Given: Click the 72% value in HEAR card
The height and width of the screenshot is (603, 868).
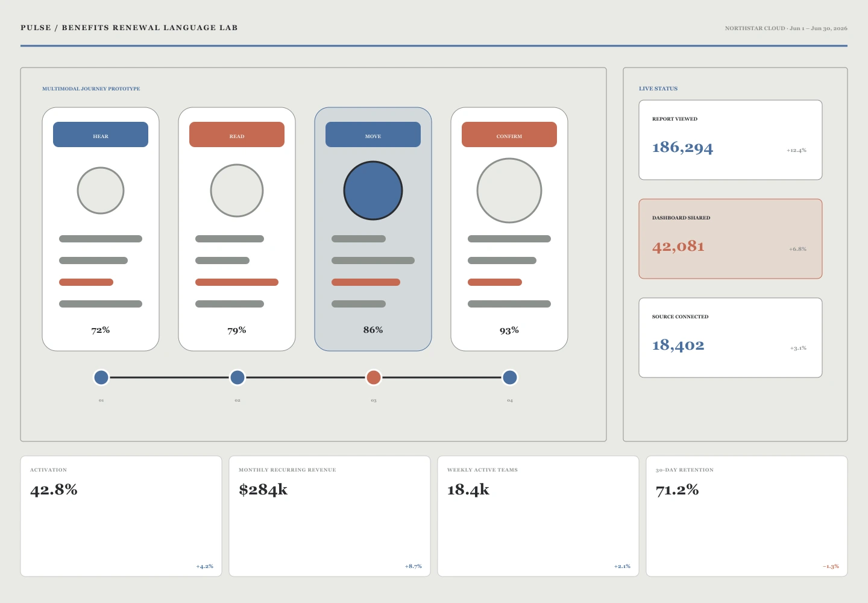Looking at the screenshot, I should [101, 330].
